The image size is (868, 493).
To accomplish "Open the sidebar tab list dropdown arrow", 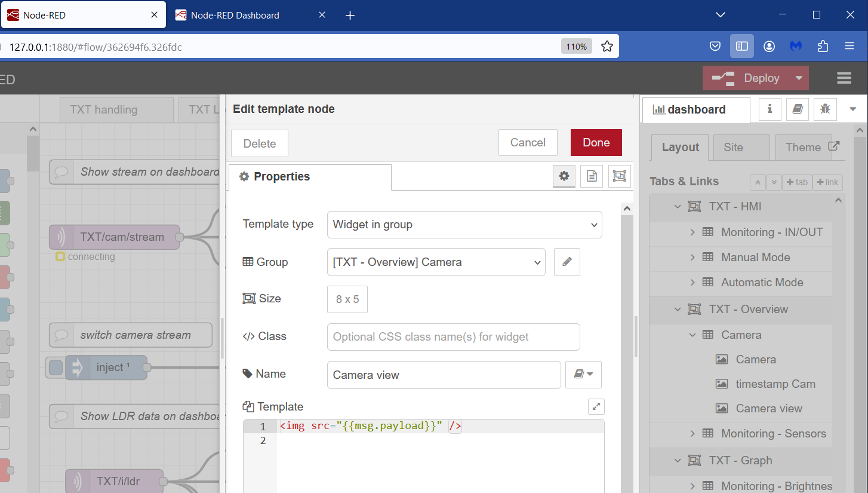I will click(x=852, y=109).
